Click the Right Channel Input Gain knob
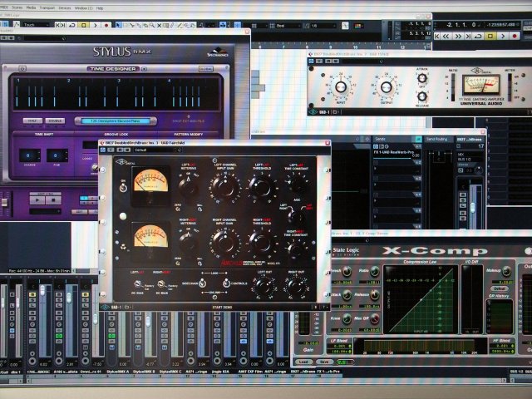 (x=224, y=243)
